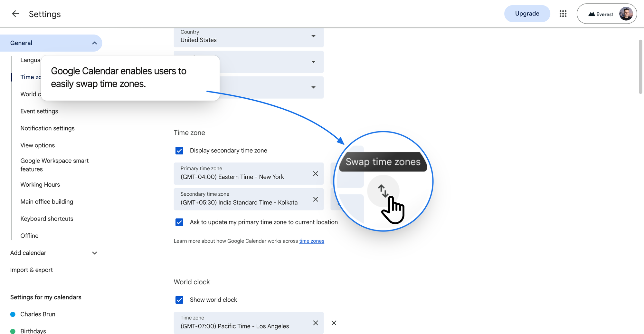Viewport: 644px width, 334px height.
Task: Click the page vertical scrollbar
Action: tap(640, 67)
